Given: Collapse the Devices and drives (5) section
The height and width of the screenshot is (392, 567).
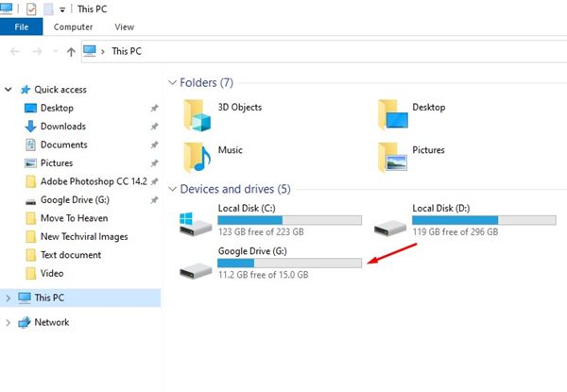Looking at the screenshot, I should [173, 189].
